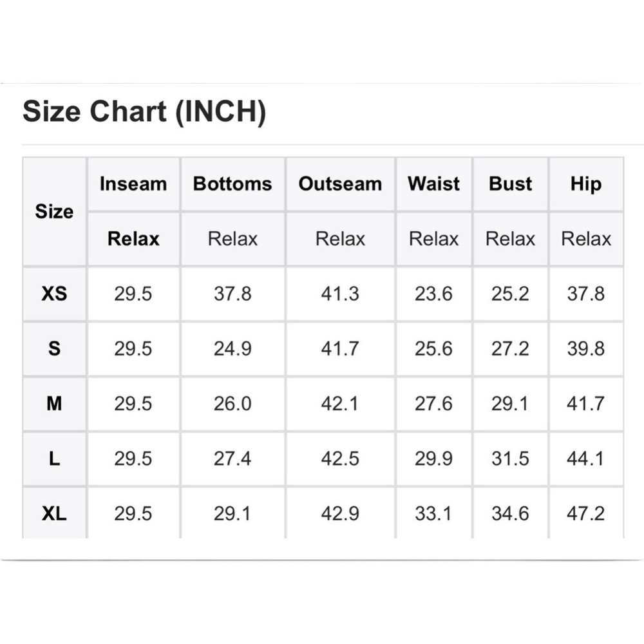The image size is (644, 644).
Task: Click the M size row label
Action: (54, 404)
